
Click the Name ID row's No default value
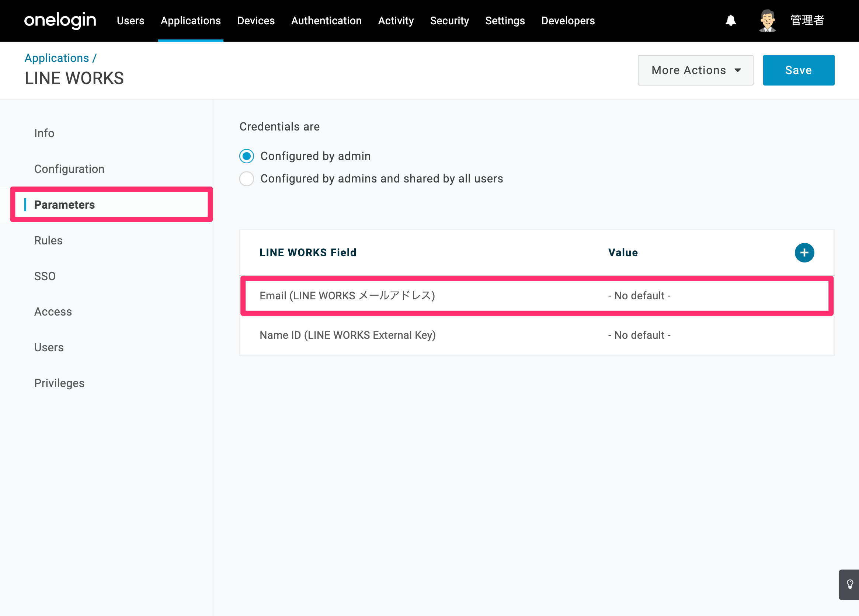coord(639,335)
